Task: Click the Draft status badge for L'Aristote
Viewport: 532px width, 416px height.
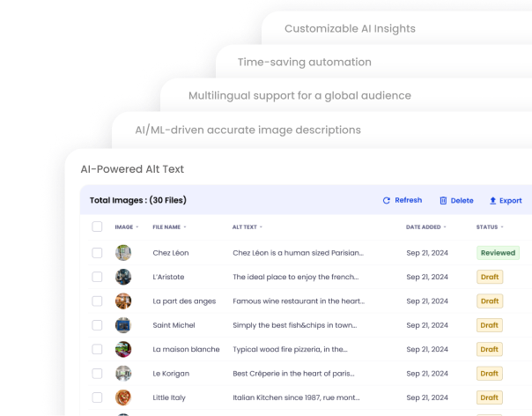Action: (x=490, y=277)
